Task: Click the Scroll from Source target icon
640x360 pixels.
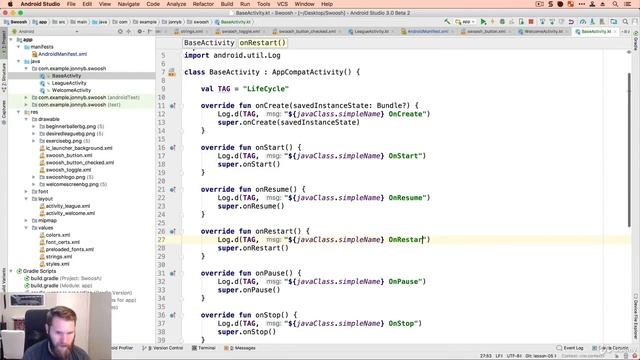Action: 120,31
